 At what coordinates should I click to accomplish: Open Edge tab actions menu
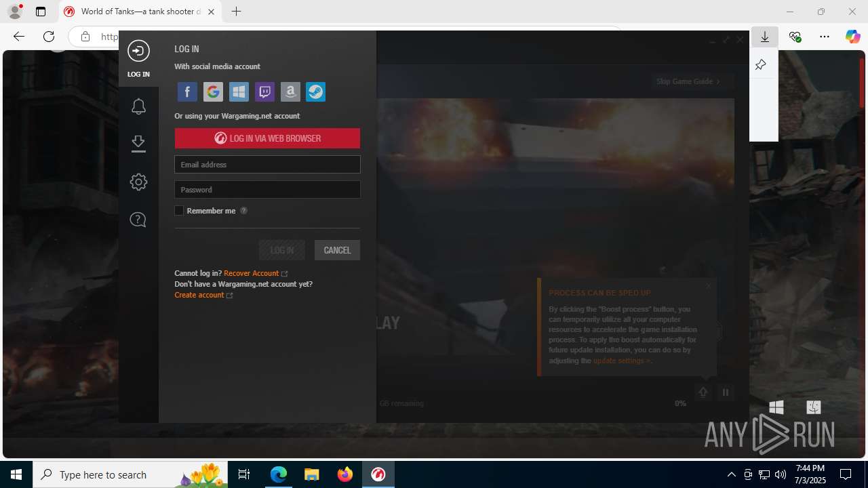click(x=41, y=12)
